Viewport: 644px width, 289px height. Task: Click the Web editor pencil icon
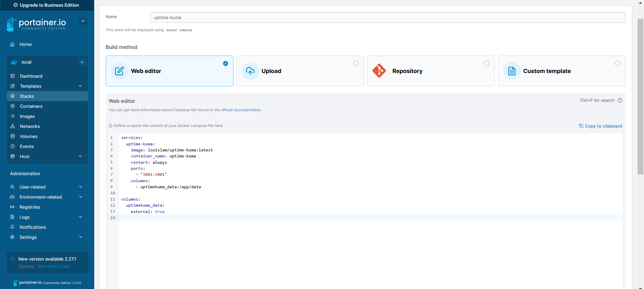coord(119,71)
